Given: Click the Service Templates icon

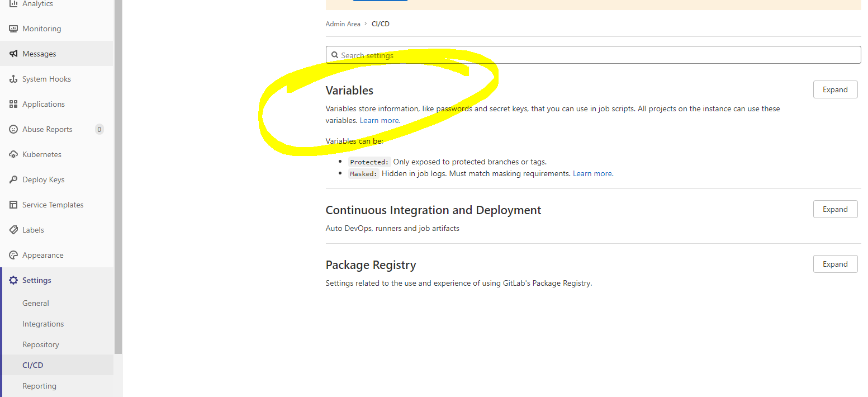Looking at the screenshot, I should [13, 205].
